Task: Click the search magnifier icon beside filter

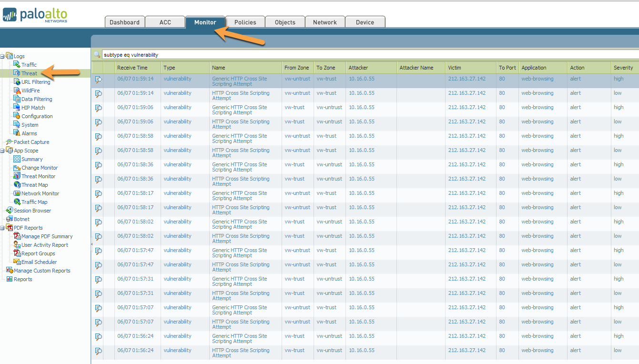Action: tap(97, 55)
